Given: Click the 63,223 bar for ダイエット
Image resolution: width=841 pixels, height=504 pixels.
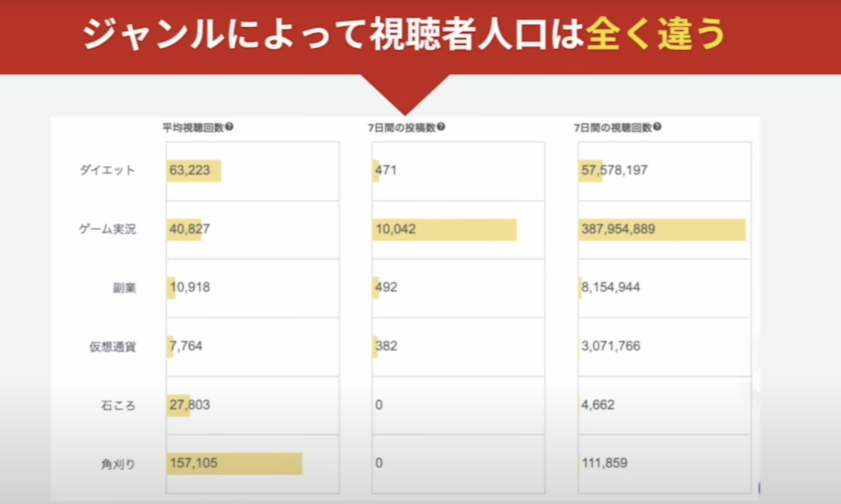Looking at the screenshot, I should (x=193, y=170).
